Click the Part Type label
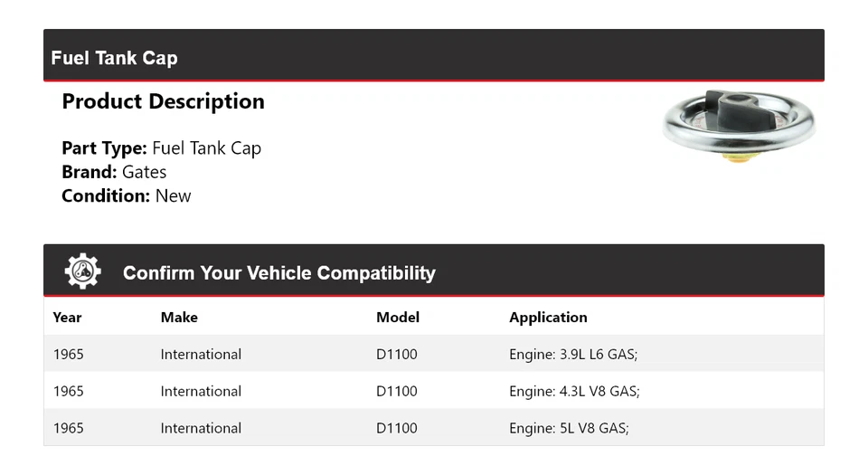The width and height of the screenshot is (868, 475). (104, 148)
